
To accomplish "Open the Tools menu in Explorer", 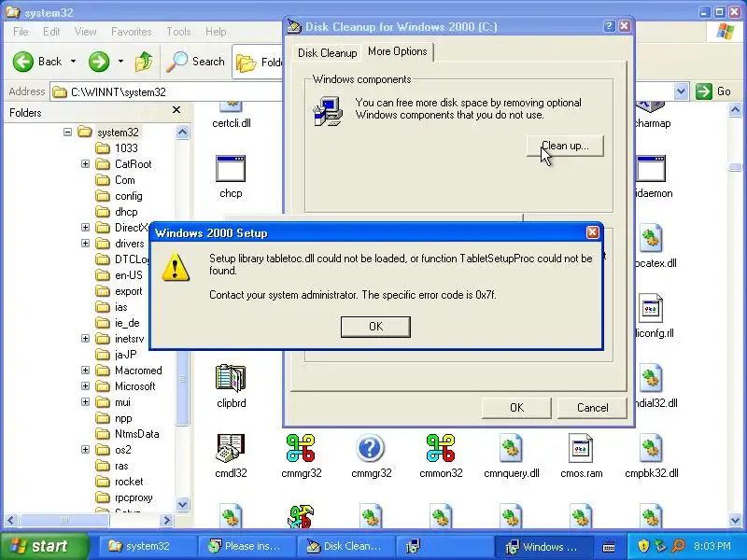I will pos(178,32).
